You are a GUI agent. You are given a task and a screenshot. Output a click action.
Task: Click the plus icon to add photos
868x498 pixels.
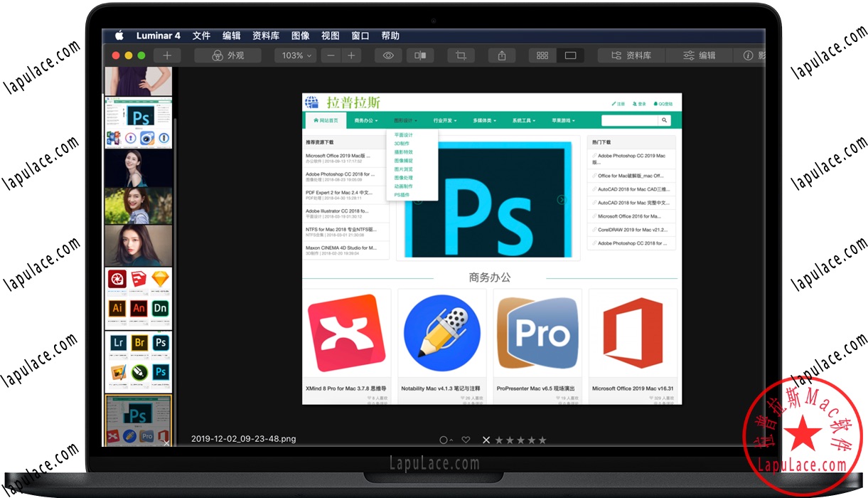point(166,55)
